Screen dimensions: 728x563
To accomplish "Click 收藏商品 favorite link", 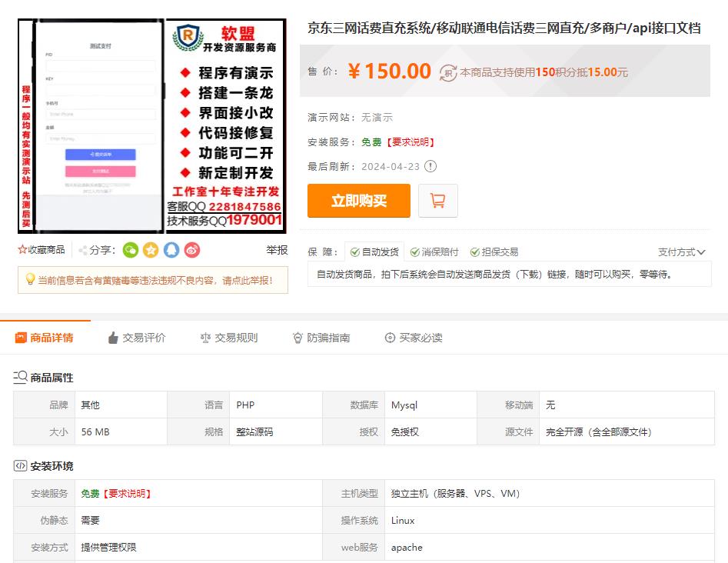I will [x=46, y=250].
